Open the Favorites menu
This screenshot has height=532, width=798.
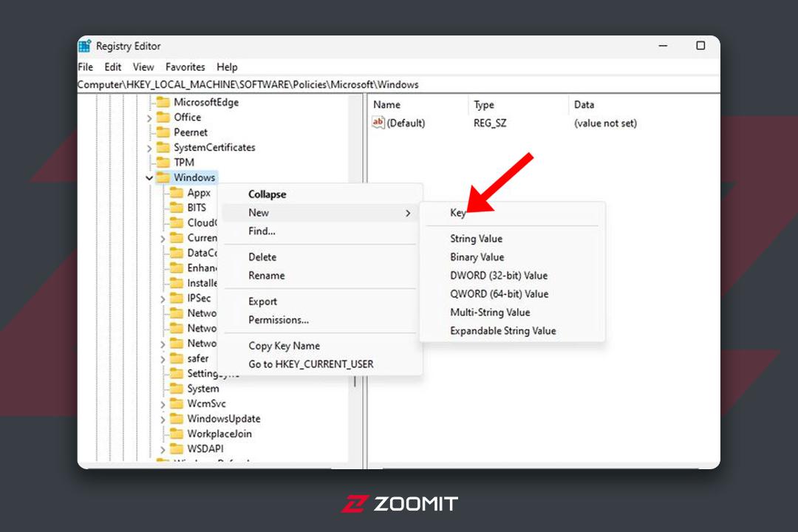(185, 66)
